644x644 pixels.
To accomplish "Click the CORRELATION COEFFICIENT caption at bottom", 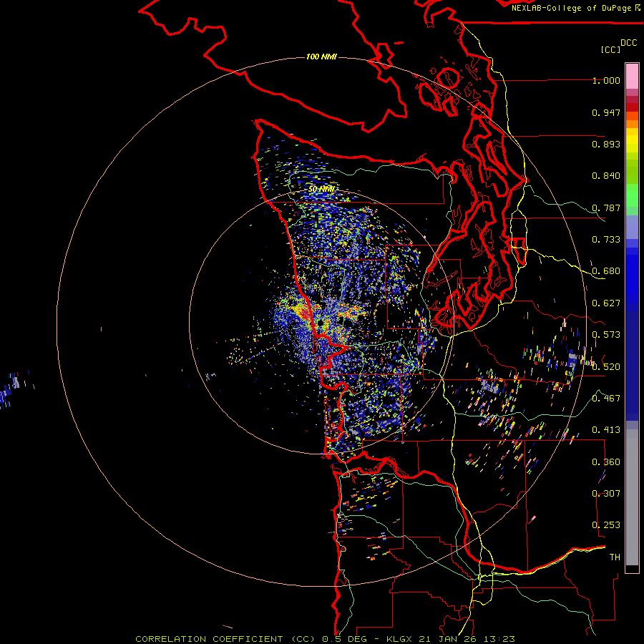I will tap(325, 639).
